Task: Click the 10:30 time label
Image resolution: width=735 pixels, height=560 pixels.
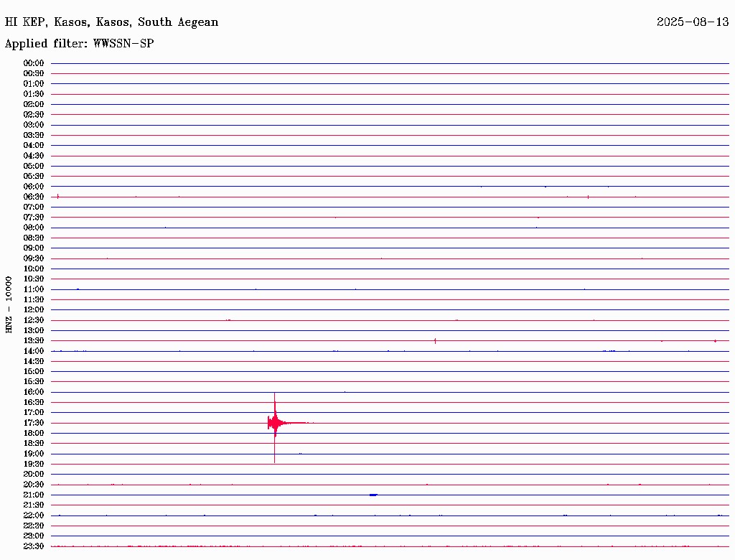Action: [x=33, y=279]
